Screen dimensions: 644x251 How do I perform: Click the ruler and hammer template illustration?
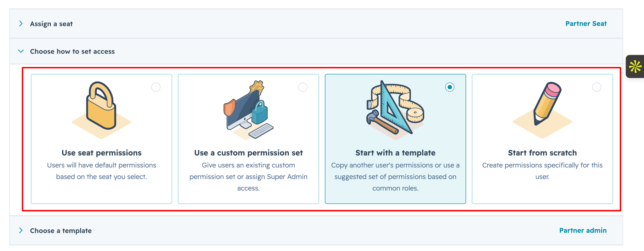point(395,109)
